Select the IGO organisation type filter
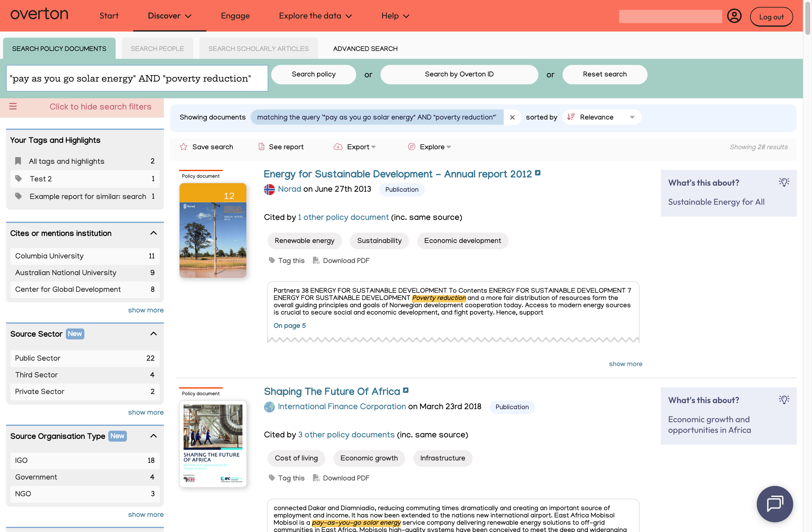 85,460
